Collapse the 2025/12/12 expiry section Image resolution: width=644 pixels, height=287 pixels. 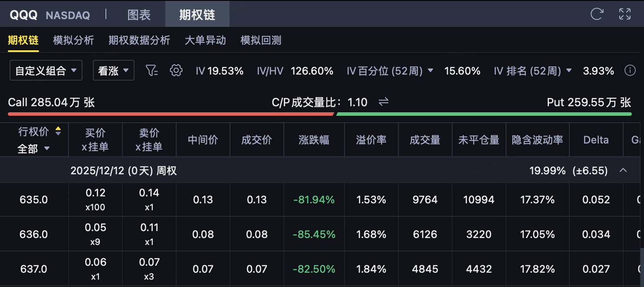coord(623,170)
